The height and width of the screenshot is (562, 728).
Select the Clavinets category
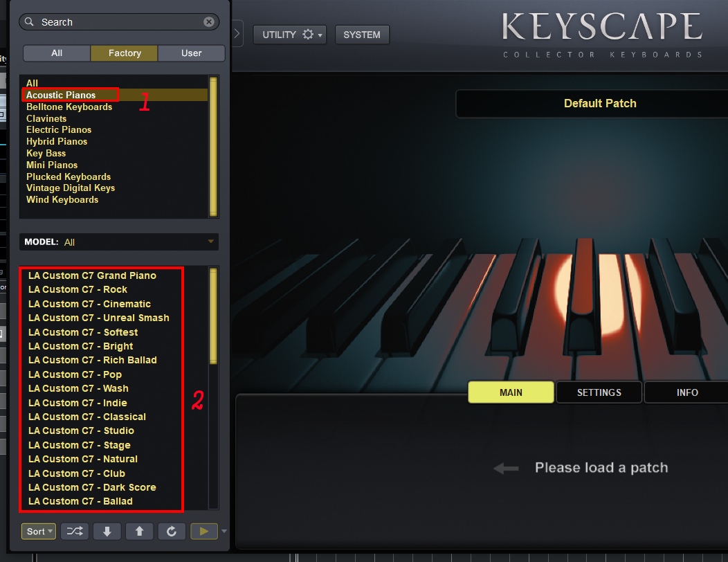click(x=46, y=118)
